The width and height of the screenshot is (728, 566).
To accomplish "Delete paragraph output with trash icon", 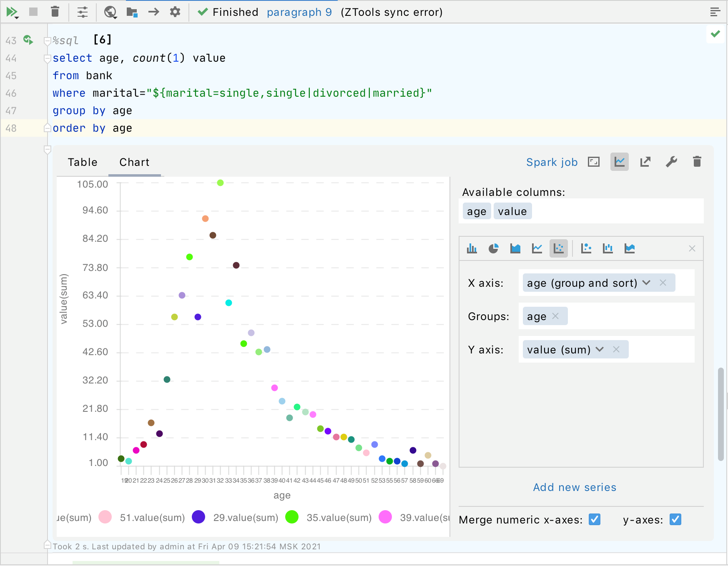I will (x=697, y=162).
